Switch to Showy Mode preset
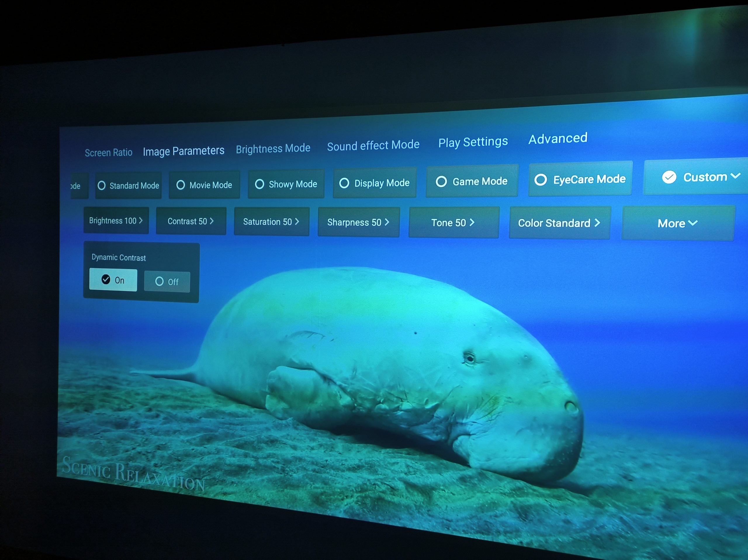This screenshot has height=560, width=748. (286, 184)
